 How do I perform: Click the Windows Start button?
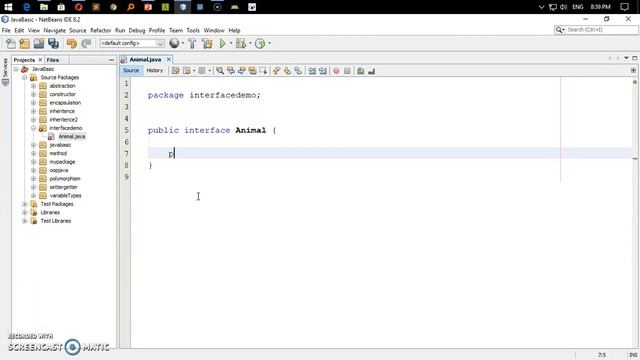(x=8, y=7)
